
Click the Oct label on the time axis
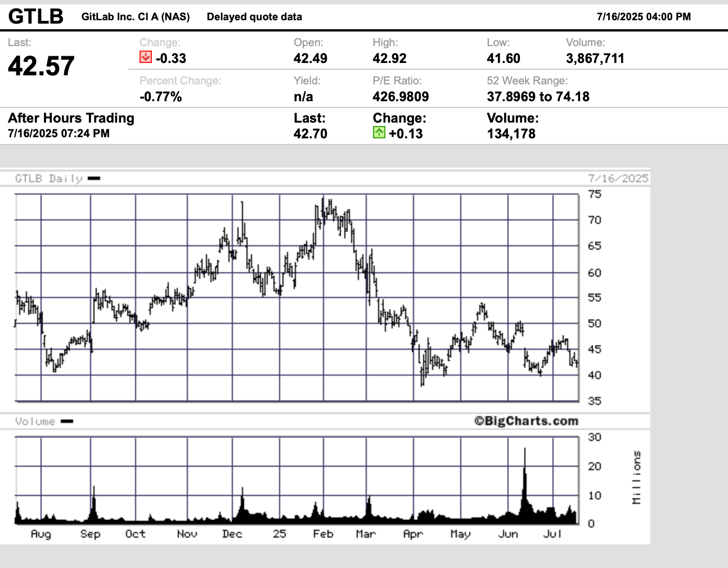coord(135,534)
